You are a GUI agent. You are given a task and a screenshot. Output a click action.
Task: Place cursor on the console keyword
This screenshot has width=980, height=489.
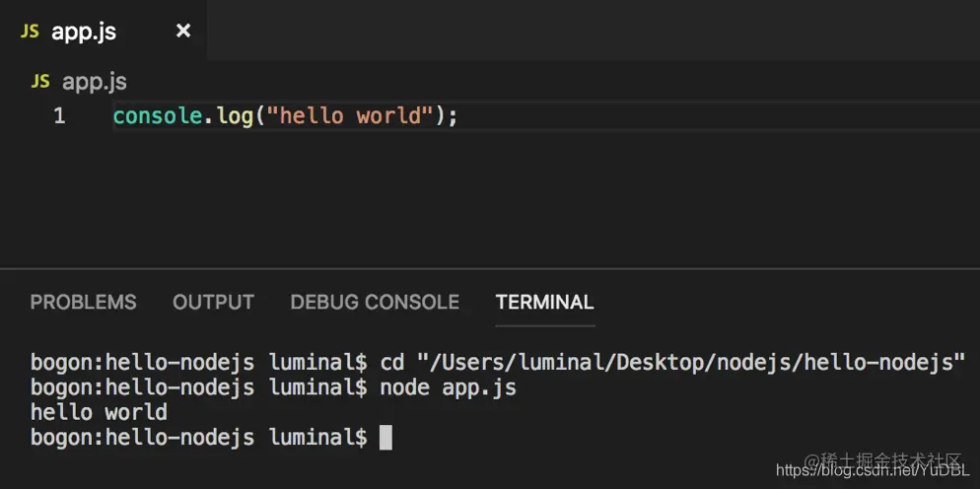[x=158, y=116]
